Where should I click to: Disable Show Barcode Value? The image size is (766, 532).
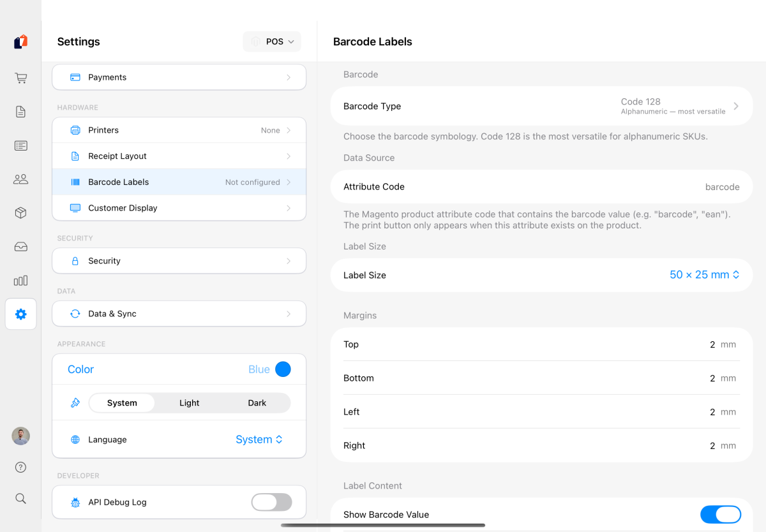pyautogui.click(x=721, y=514)
